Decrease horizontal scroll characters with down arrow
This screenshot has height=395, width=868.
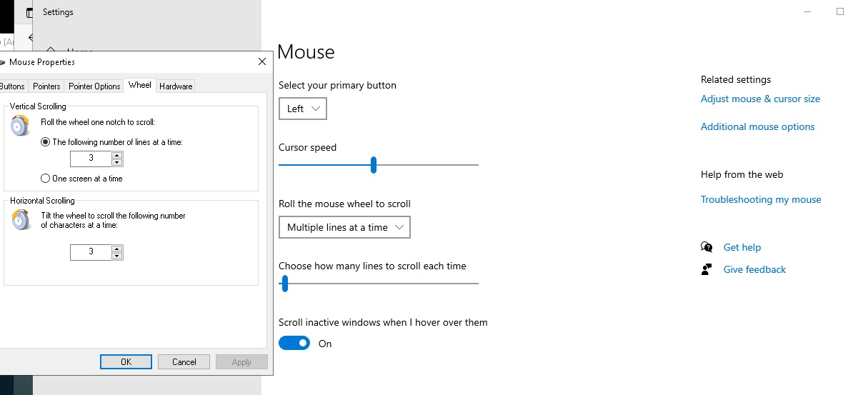(117, 256)
